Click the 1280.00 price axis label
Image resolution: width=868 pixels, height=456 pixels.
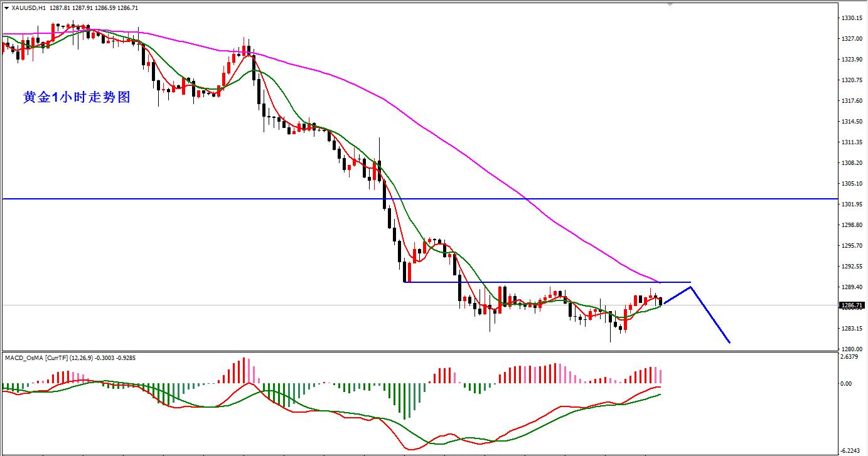(852, 349)
